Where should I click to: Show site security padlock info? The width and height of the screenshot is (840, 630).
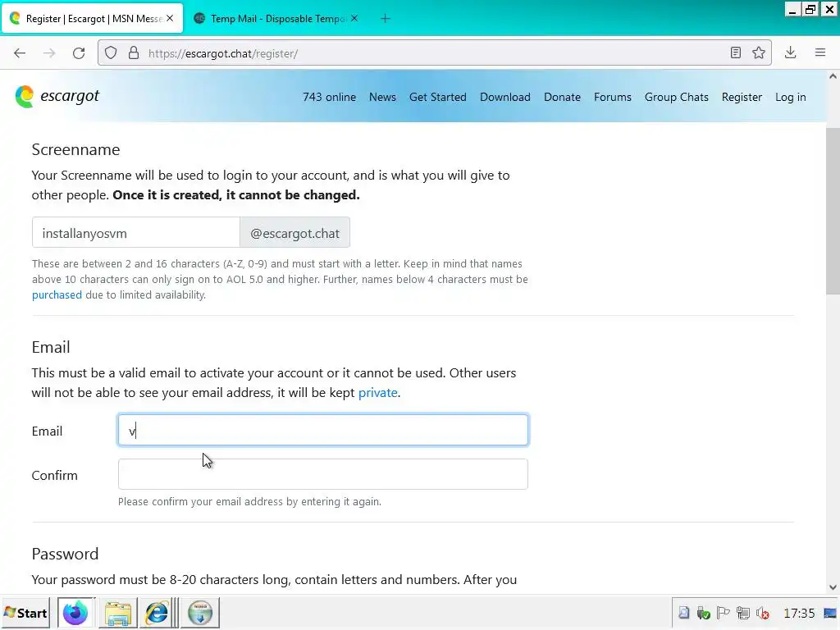click(x=134, y=53)
